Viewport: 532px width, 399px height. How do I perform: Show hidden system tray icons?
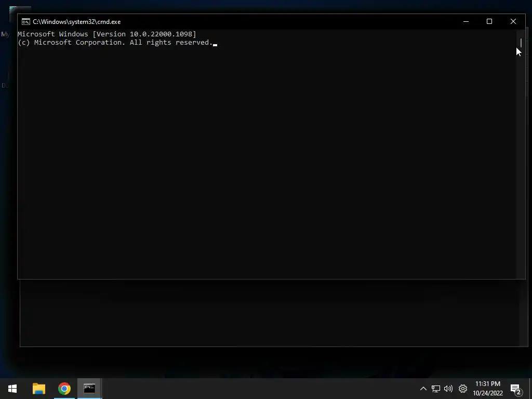tap(423, 389)
